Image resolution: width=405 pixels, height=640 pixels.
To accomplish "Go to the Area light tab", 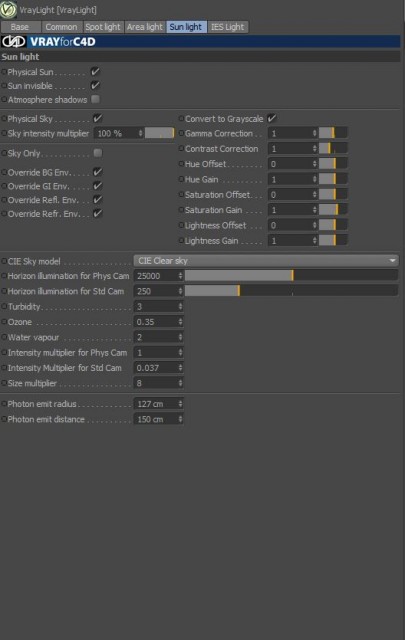I will (x=145, y=27).
